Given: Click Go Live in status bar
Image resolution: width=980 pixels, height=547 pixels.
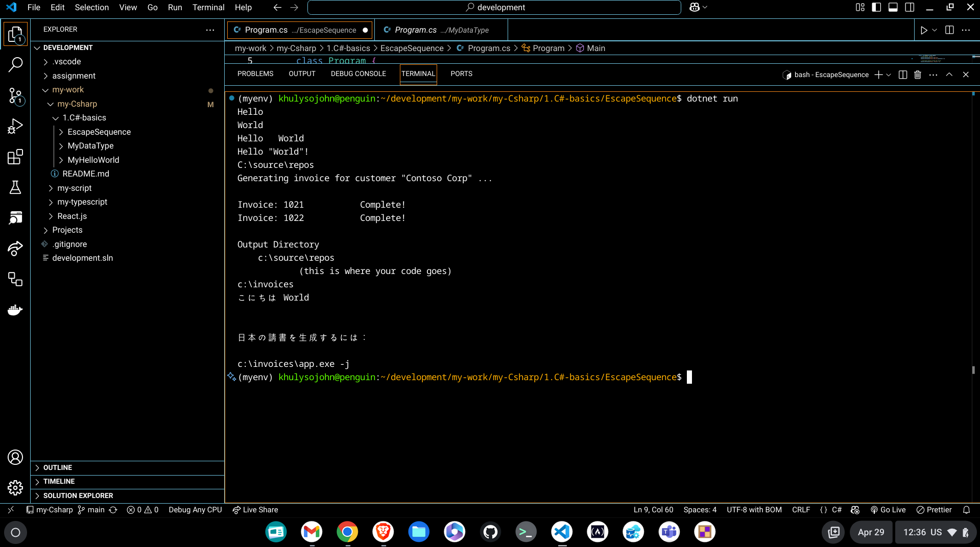Looking at the screenshot, I should coord(888,510).
